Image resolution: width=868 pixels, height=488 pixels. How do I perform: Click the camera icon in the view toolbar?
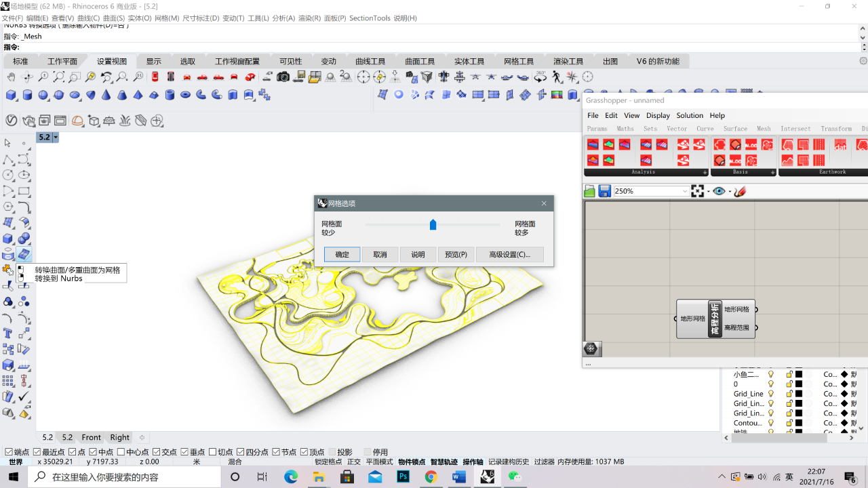pyautogui.click(x=283, y=77)
